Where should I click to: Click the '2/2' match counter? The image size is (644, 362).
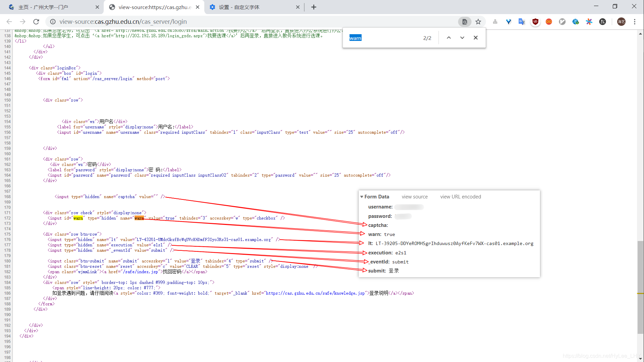(427, 38)
